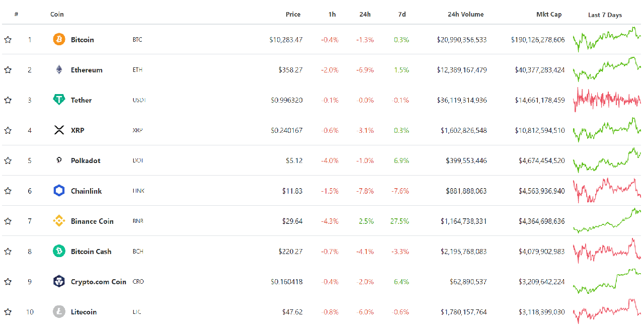
Task: Open the Bitcoin coin page link
Action: pos(82,39)
